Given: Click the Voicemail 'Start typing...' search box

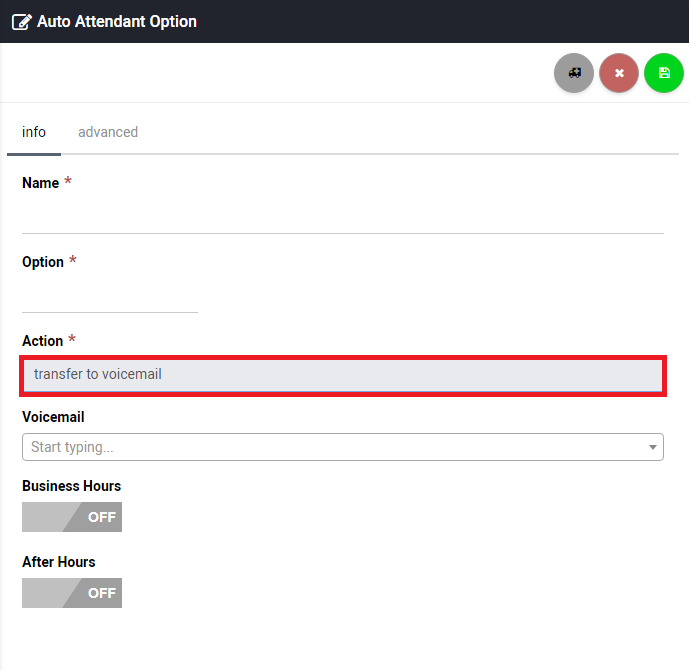Looking at the screenshot, I should (x=330, y=447).
